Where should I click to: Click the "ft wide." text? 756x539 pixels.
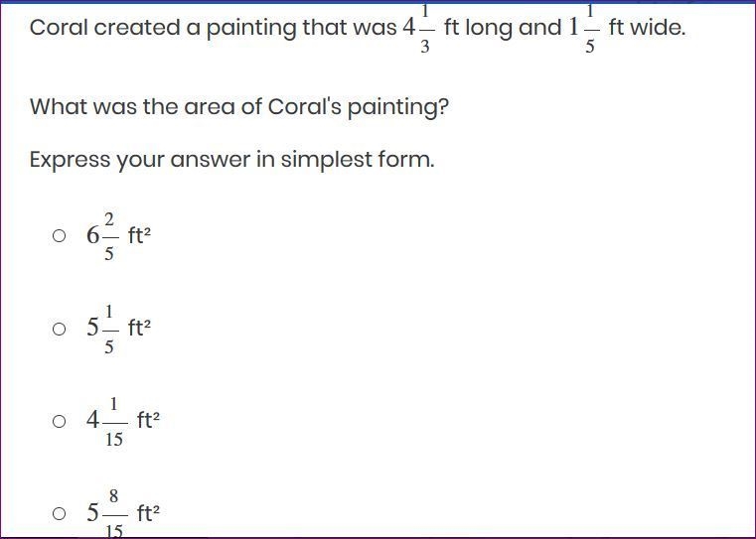pyautogui.click(x=647, y=28)
